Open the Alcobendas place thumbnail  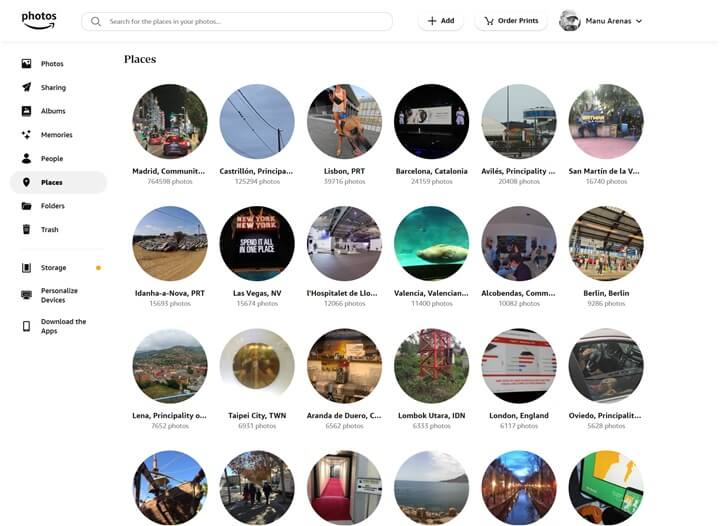click(x=519, y=243)
